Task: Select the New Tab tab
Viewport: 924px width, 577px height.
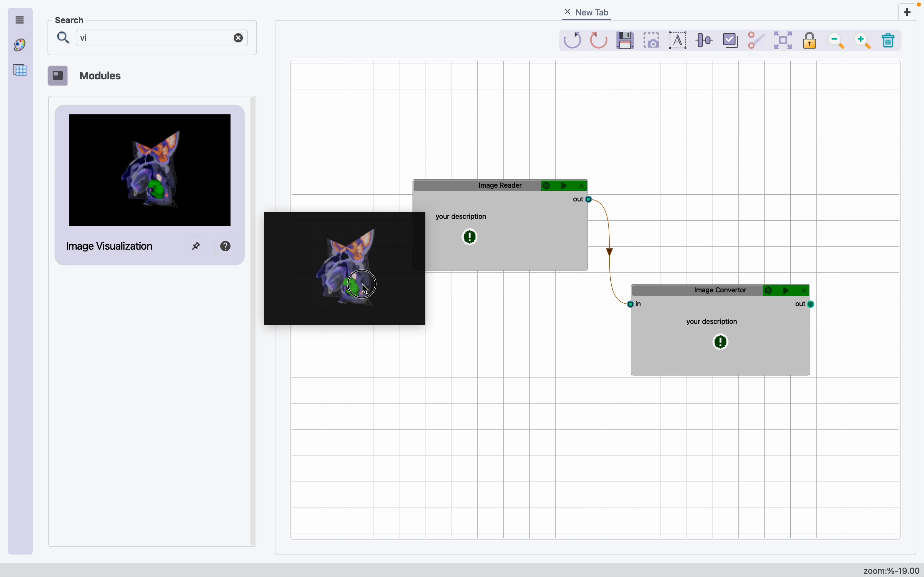Action: (x=592, y=13)
